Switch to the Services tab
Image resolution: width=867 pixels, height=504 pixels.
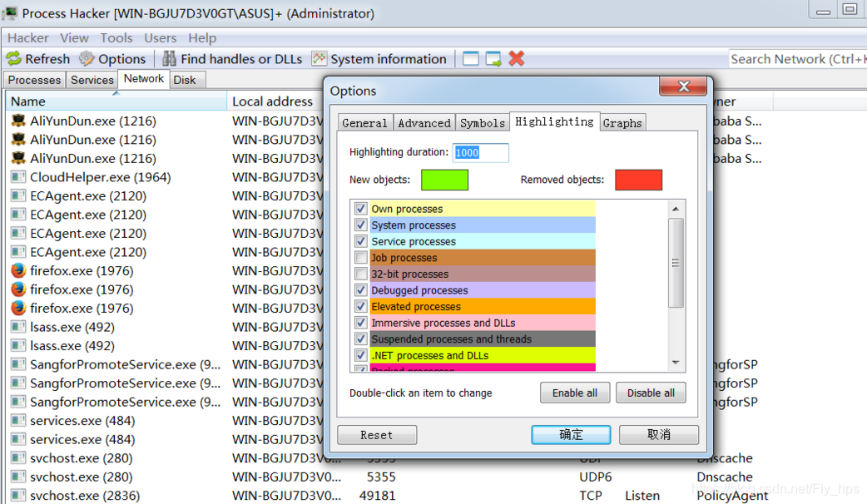(92, 80)
